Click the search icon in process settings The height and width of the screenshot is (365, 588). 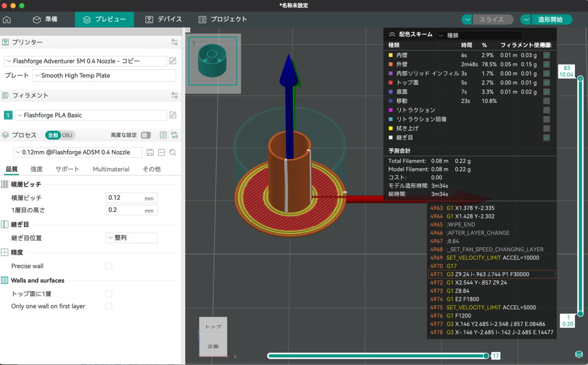[172, 152]
